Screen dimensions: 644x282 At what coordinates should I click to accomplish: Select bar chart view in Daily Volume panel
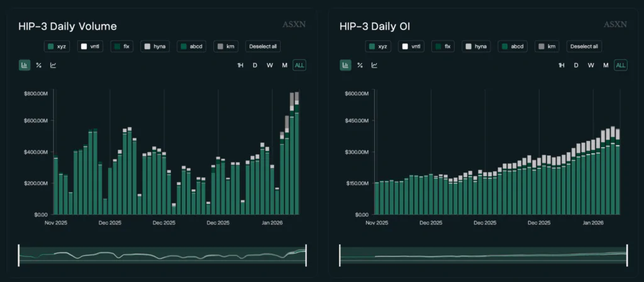(25, 65)
